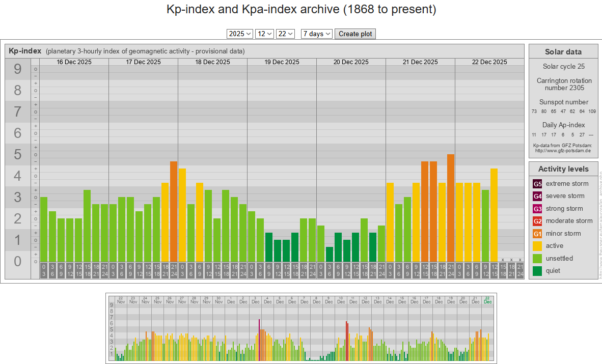602x364 pixels.
Task: Click the 22 Dec 2025 date header
Action: click(x=489, y=62)
